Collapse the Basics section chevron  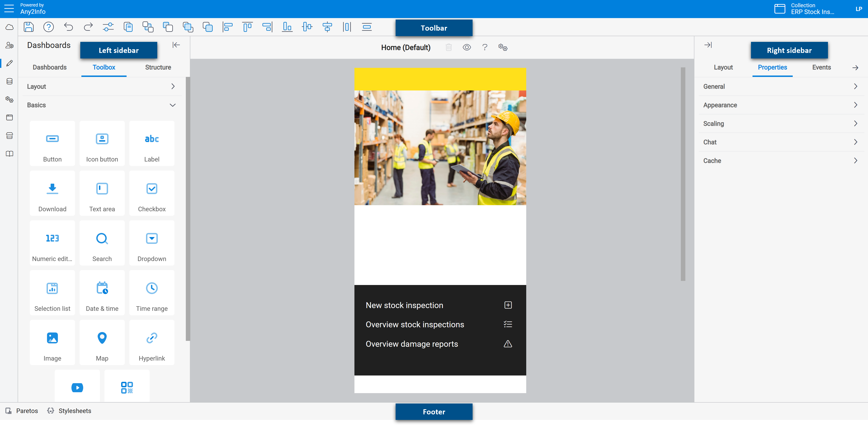pos(172,105)
